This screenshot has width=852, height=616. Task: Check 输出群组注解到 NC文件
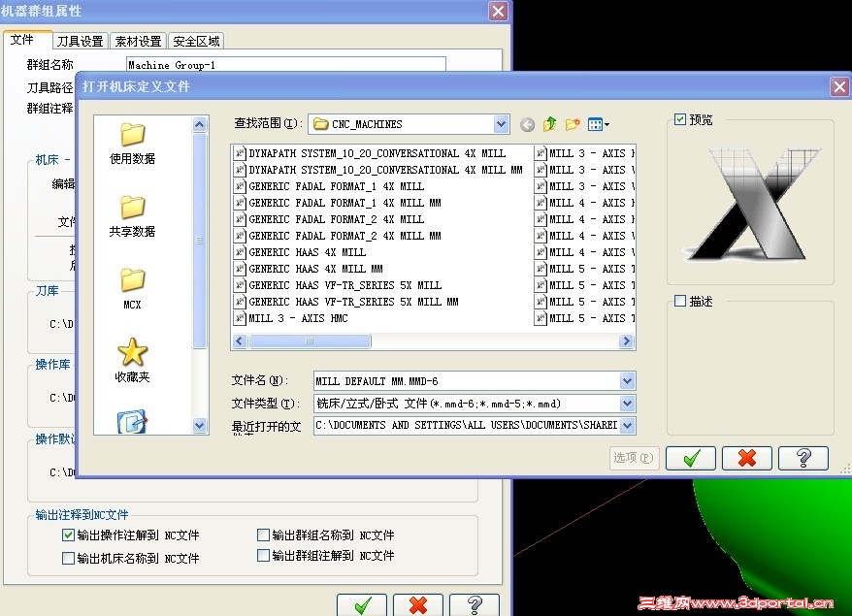[x=263, y=556]
